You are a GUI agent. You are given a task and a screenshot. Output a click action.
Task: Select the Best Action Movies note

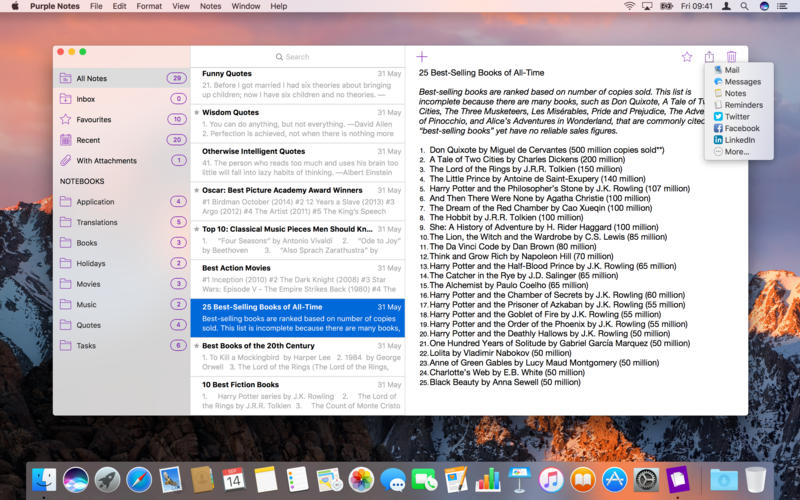pyautogui.click(x=298, y=278)
